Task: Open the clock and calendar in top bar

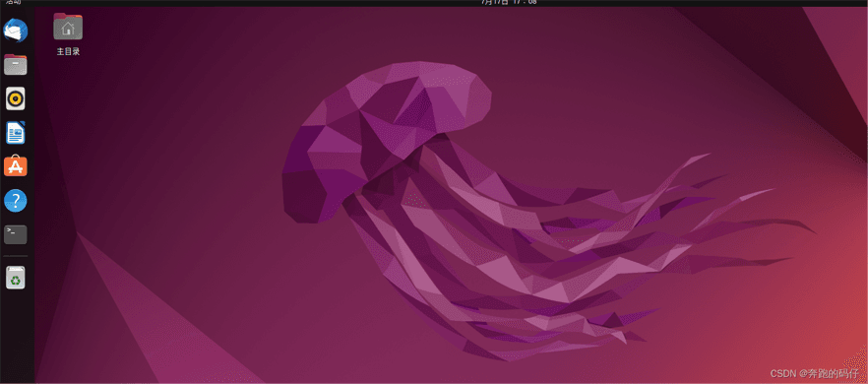Action: click(x=508, y=2)
